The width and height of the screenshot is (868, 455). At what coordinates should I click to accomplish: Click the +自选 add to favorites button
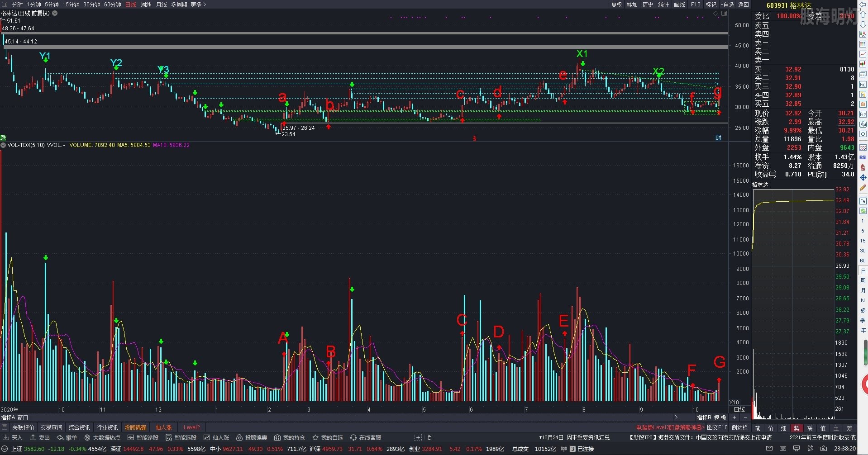728,5
